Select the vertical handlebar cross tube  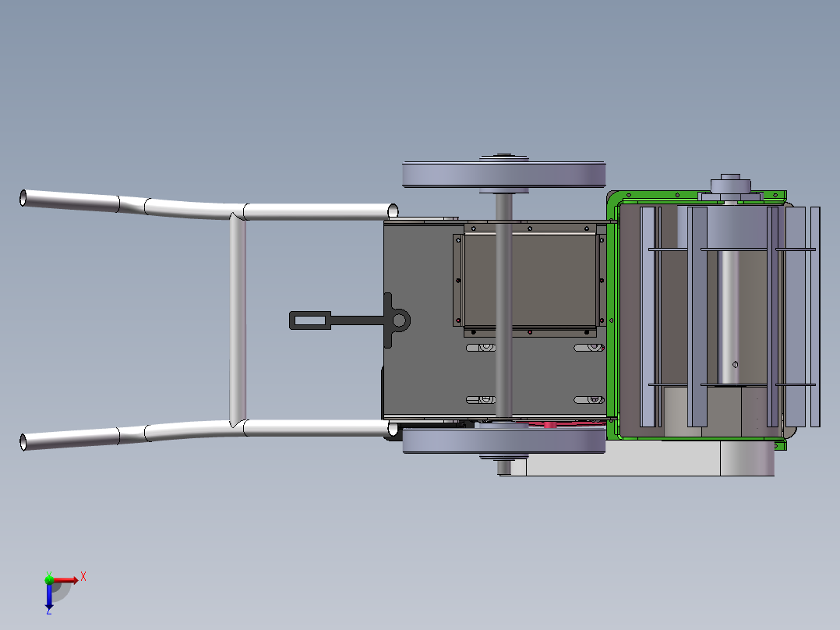click(238, 320)
